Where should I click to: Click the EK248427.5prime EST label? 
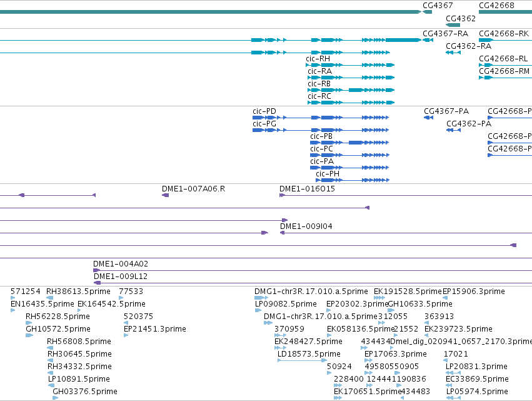tap(308, 342)
